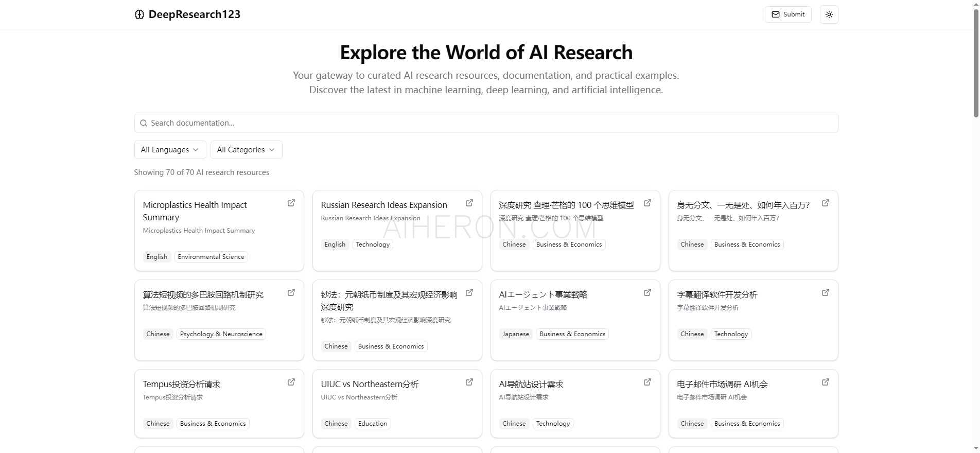The width and height of the screenshot is (980, 453).
Task: Open the AIエージェント事業戦略 card title
Action: click(x=543, y=294)
